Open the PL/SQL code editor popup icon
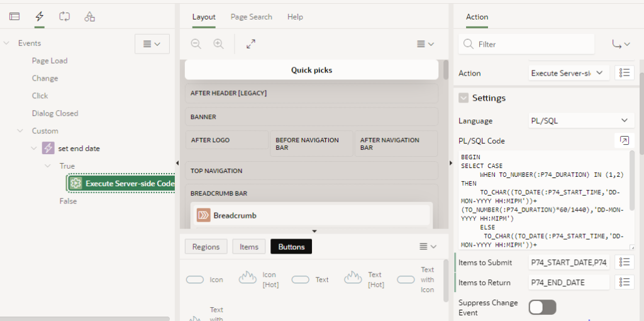 click(624, 140)
